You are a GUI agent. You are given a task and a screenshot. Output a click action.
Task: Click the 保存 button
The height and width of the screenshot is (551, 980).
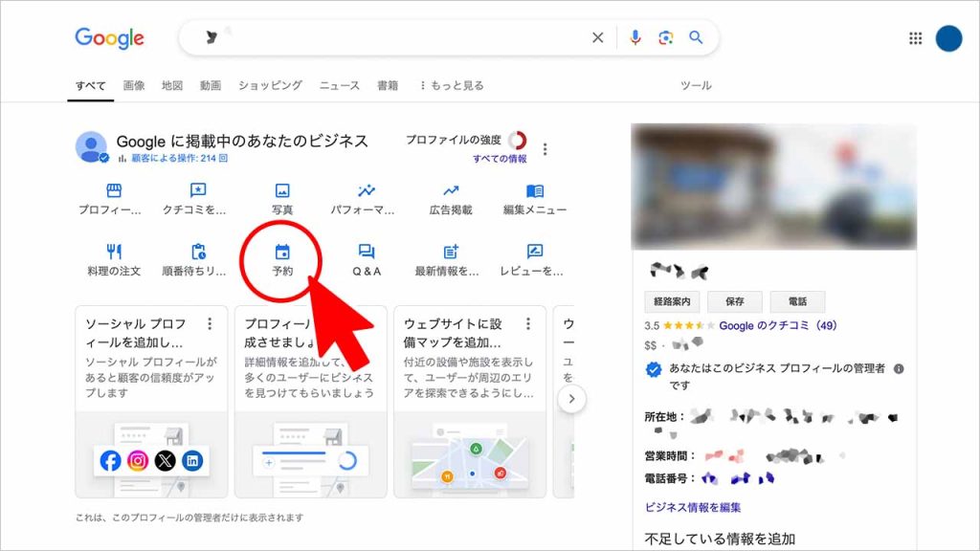tap(734, 301)
